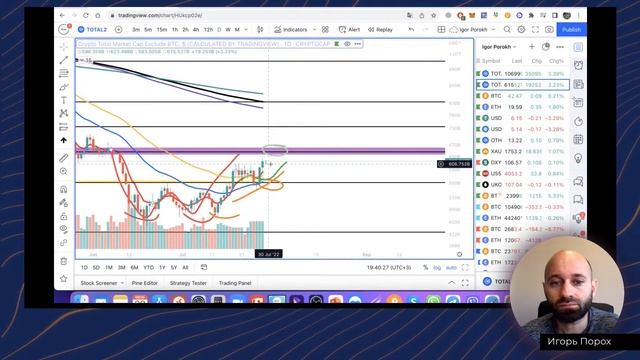Open the Indicators dialog

coord(291,29)
